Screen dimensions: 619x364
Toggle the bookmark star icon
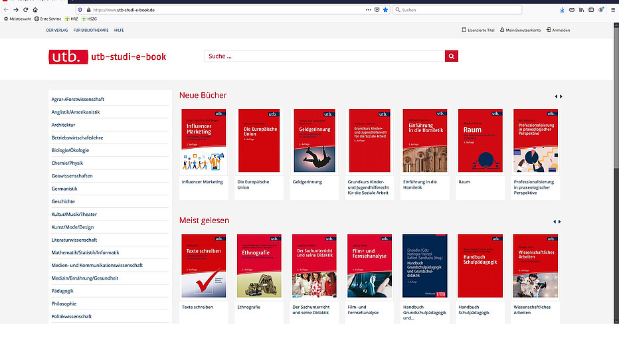pyautogui.click(x=386, y=10)
